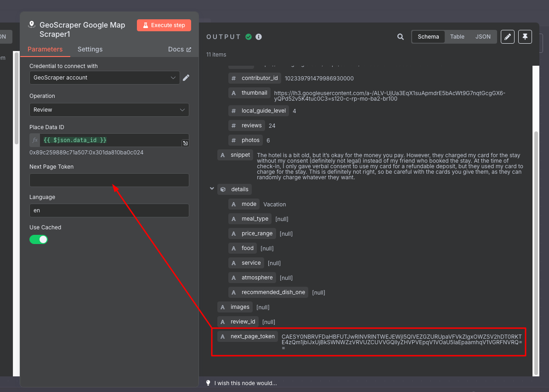Click the GeoScraper node pin icon
Viewport: 549px width, 392px height.
pos(32,24)
